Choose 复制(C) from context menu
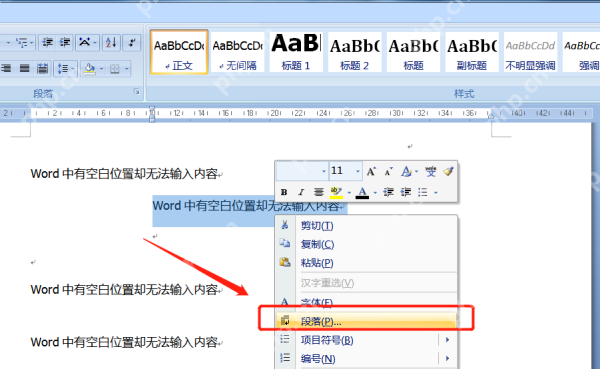600x369 pixels. [x=366, y=244]
